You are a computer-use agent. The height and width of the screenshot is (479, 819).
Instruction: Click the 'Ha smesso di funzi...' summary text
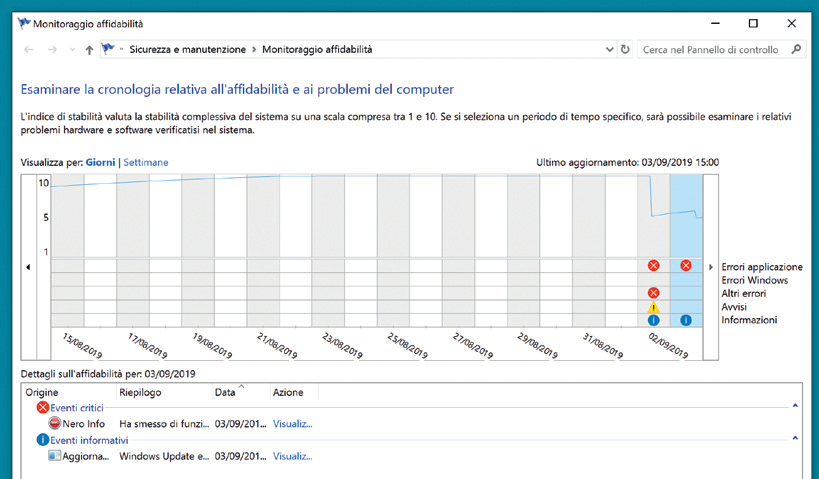tap(164, 424)
